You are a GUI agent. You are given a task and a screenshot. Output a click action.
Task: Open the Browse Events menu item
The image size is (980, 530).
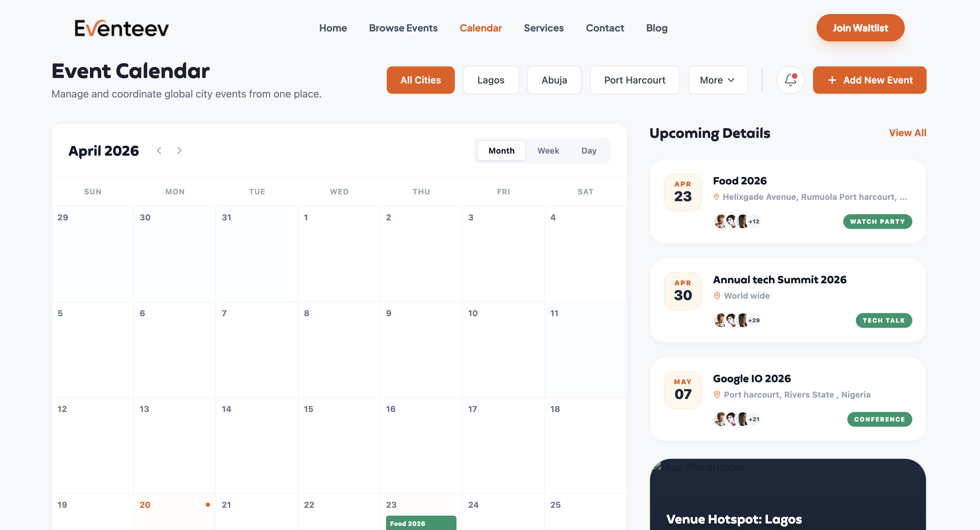[403, 28]
